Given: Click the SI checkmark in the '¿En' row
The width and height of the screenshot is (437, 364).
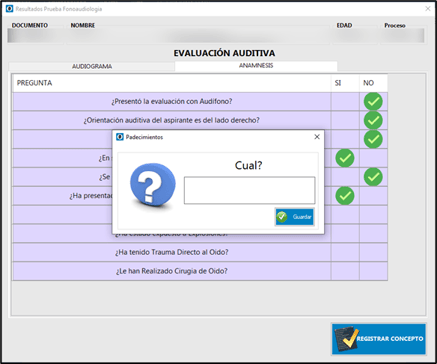Looking at the screenshot, I should pyautogui.click(x=345, y=158).
